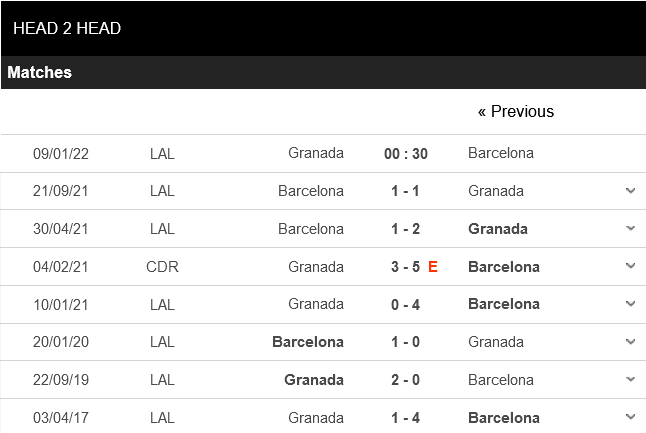The image size is (646, 433).
Task: Go to Previous matches page
Action: (x=515, y=112)
